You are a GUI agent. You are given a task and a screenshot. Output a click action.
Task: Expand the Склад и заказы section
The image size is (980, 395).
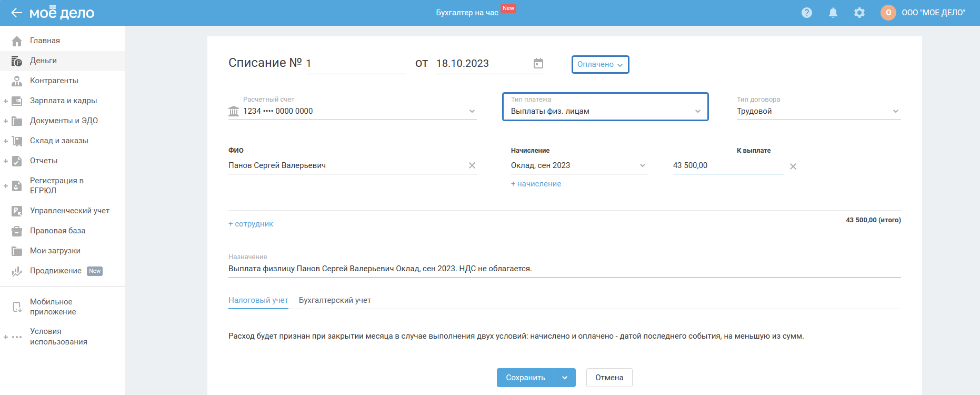point(6,141)
